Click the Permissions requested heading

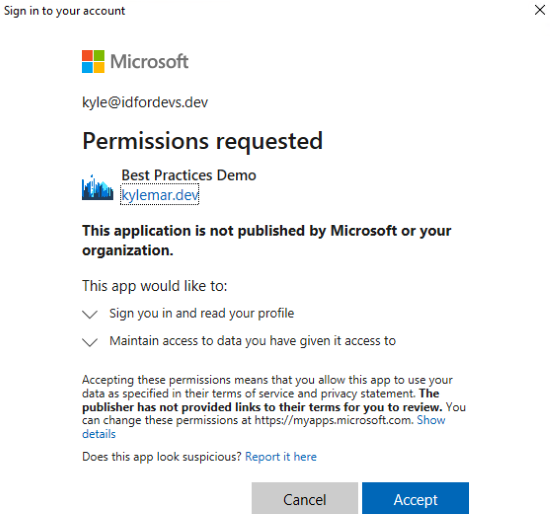(202, 141)
